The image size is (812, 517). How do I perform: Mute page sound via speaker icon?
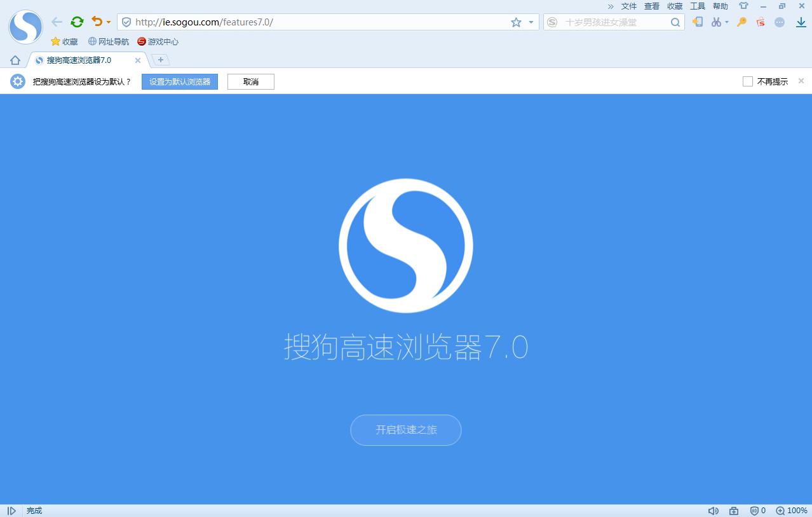coord(714,510)
